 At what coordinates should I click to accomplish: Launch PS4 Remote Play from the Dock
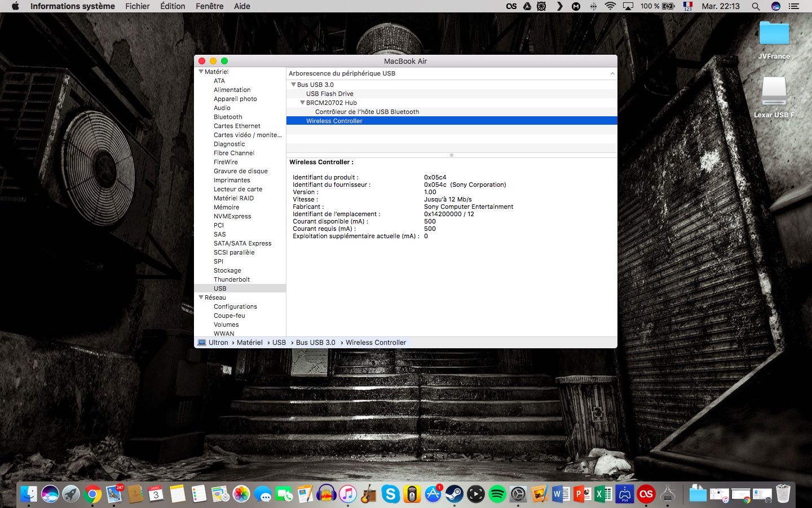624,494
